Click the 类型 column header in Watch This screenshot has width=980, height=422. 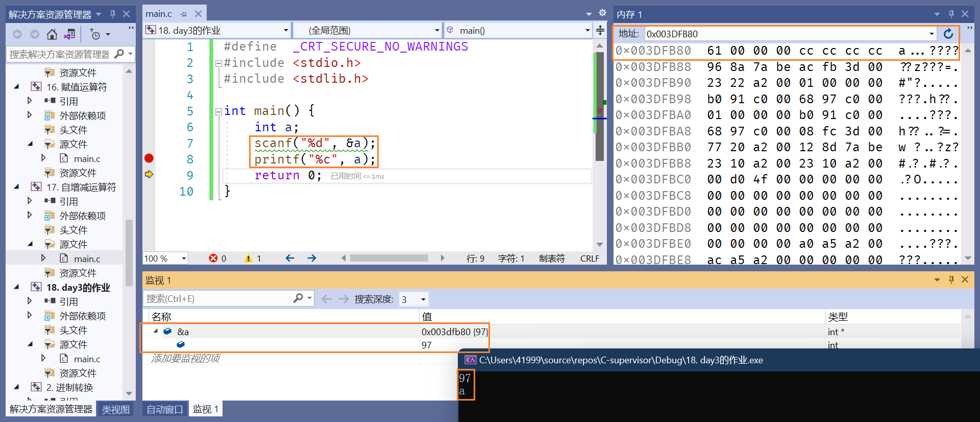[838, 317]
